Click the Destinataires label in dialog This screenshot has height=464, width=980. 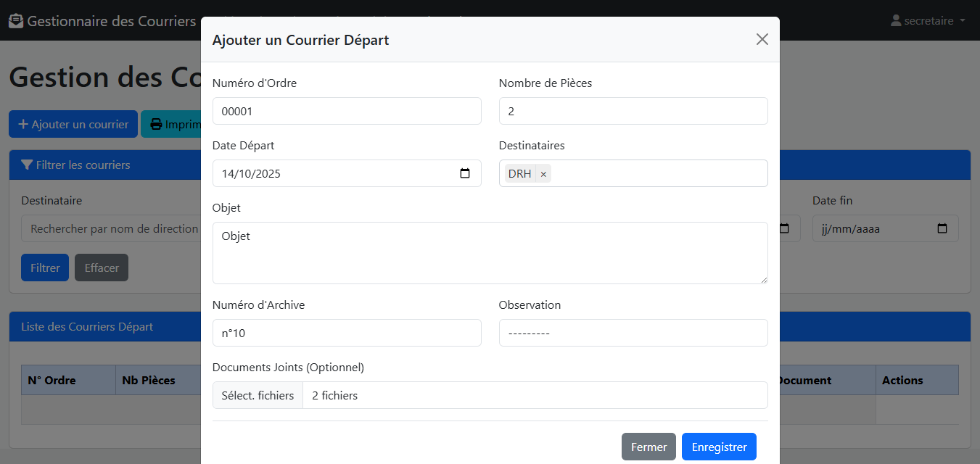(x=532, y=145)
